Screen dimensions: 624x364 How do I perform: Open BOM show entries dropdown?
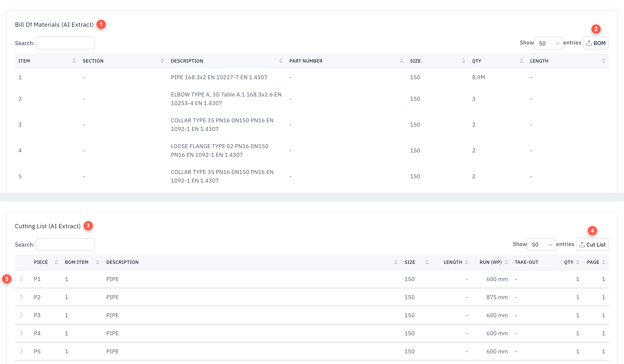coord(548,43)
